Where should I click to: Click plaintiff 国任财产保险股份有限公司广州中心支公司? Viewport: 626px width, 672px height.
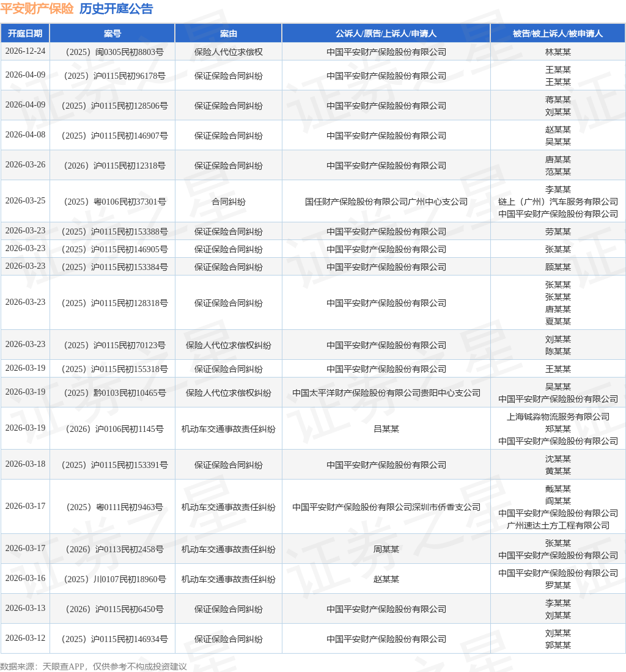[x=386, y=202]
